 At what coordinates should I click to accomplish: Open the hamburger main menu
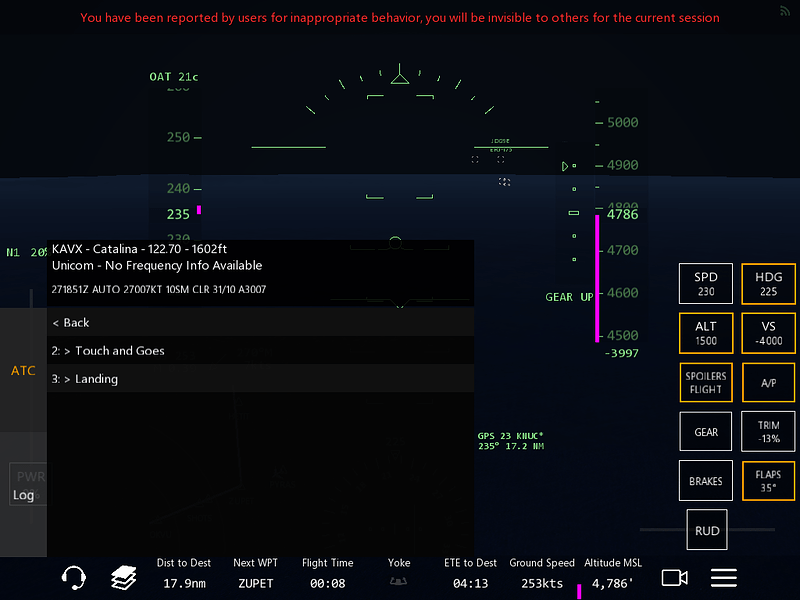(x=723, y=578)
